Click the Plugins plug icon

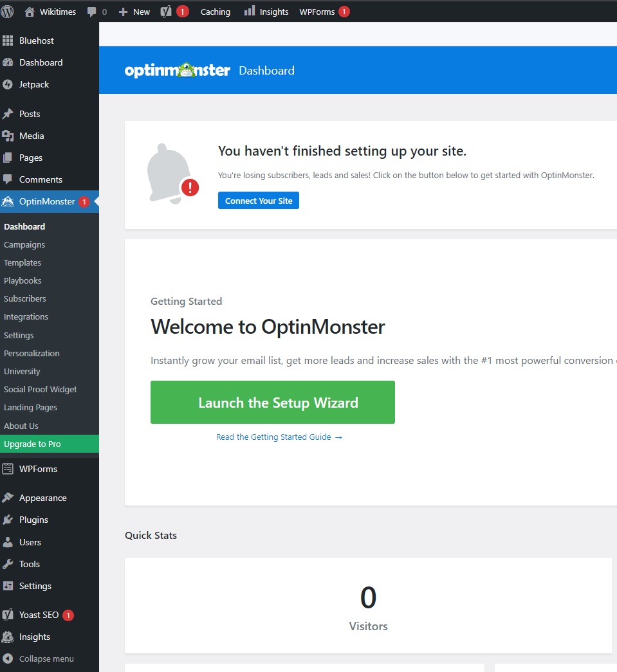pyautogui.click(x=8, y=520)
